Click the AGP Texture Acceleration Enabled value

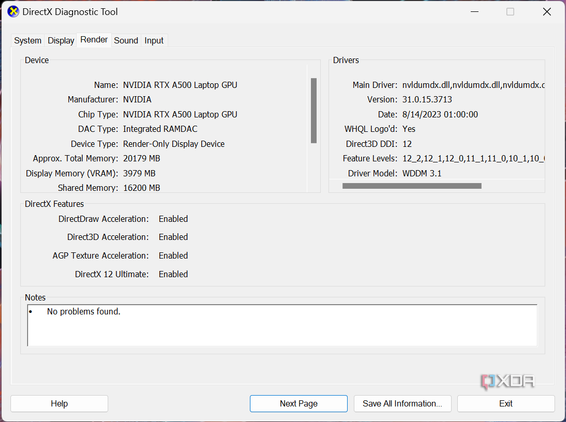[173, 256]
